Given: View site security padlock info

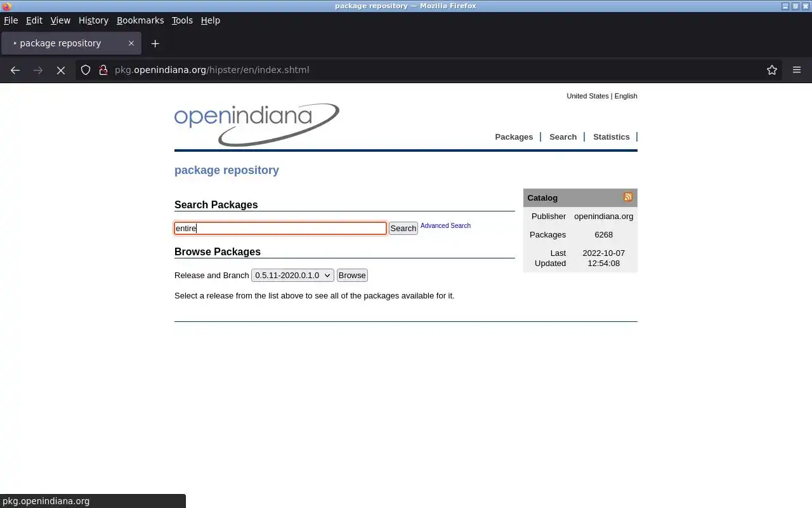Looking at the screenshot, I should (x=103, y=70).
